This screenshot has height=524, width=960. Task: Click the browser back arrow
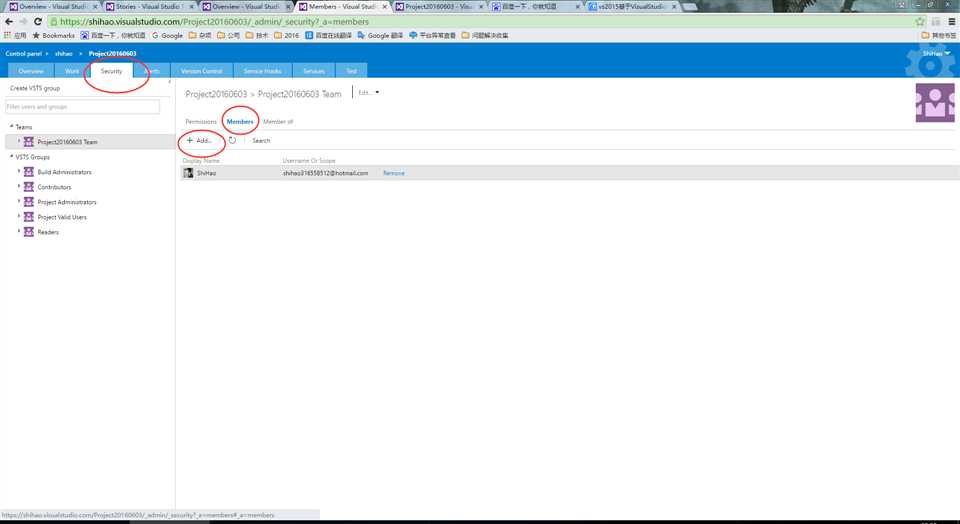(9, 21)
